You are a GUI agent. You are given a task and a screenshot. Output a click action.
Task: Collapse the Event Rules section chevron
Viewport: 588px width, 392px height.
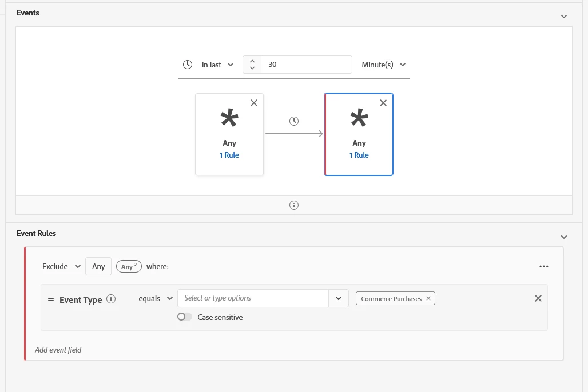pyautogui.click(x=563, y=237)
